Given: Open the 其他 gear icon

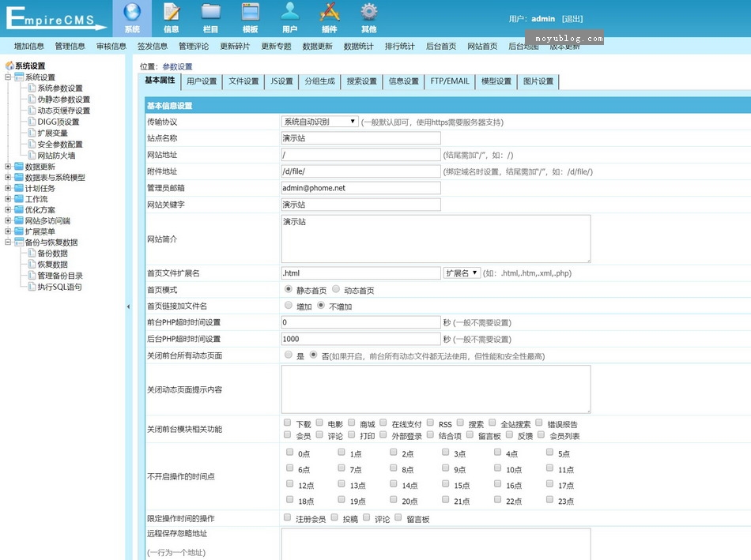Looking at the screenshot, I should 369,13.
